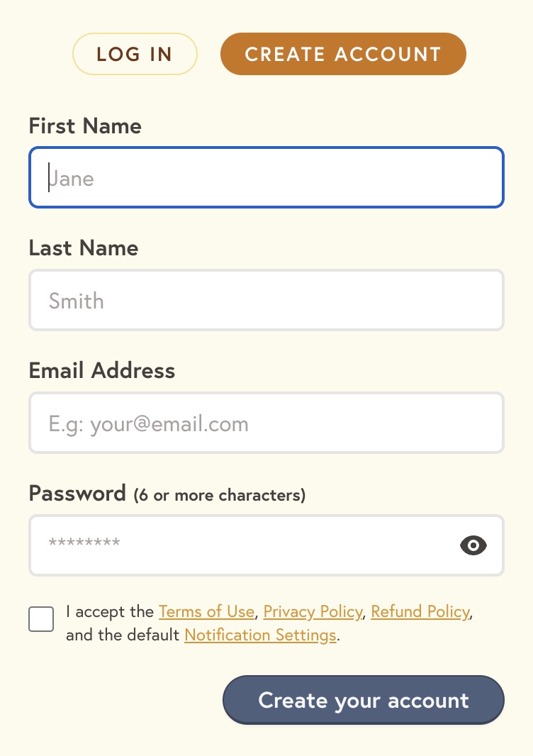
Task: Click the First Name label text
Action: click(x=85, y=126)
